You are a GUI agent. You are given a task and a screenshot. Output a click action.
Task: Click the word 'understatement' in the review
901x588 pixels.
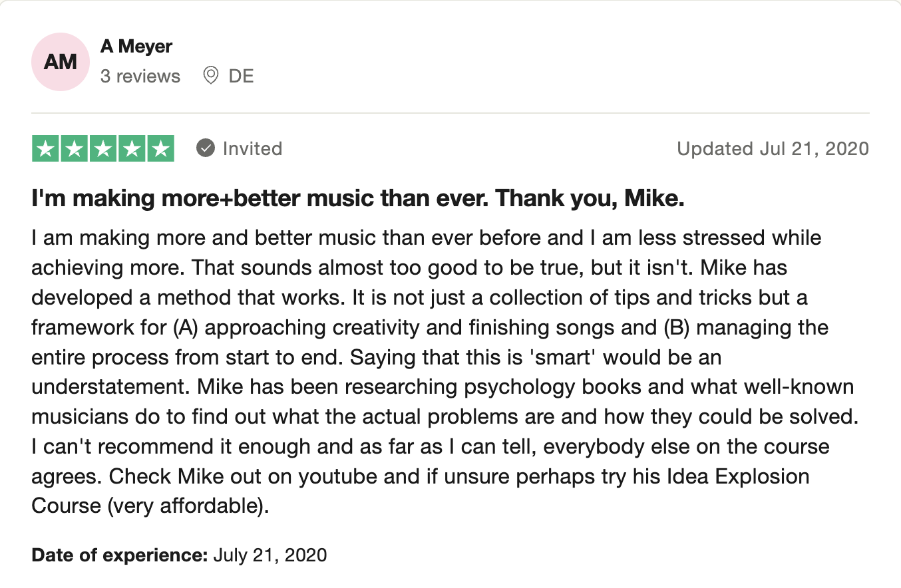click(x=96, y=386)
